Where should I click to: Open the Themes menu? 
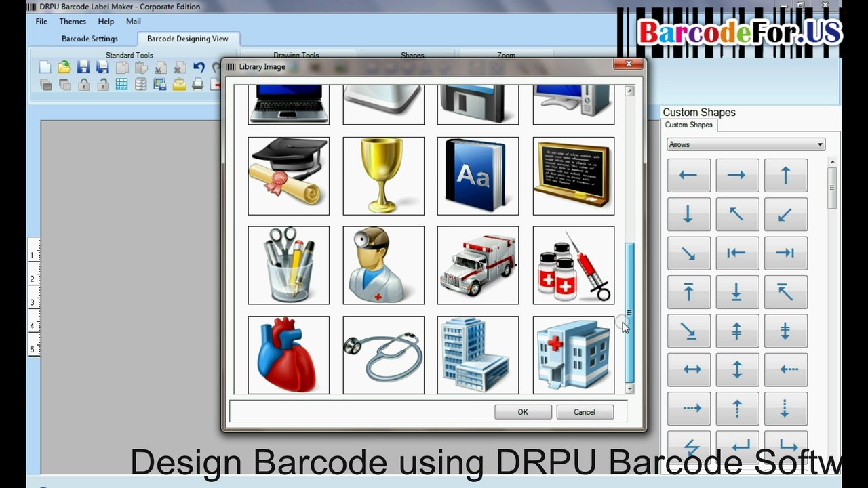point(73,21)
